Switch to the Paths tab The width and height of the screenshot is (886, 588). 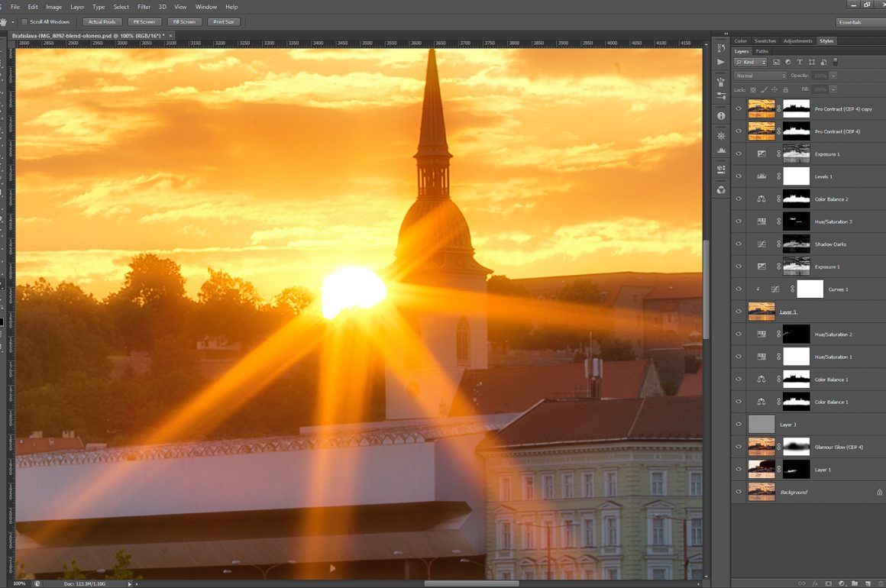coord(762,51)
